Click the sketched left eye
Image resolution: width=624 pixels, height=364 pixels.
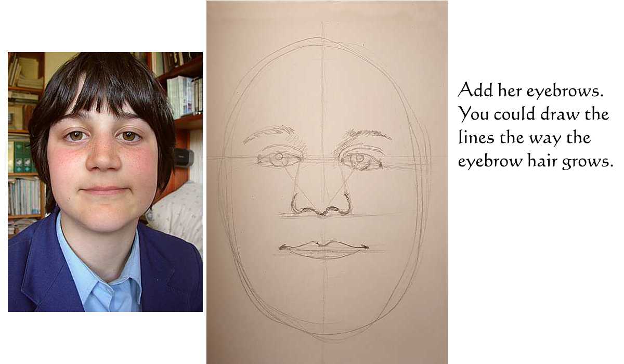(279, 158)
